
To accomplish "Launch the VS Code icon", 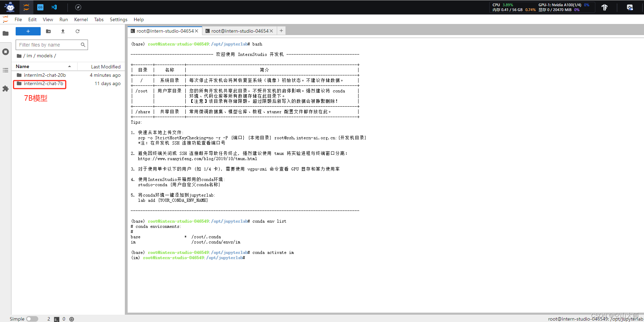I will pyautogui.click(x=54, y=7).
